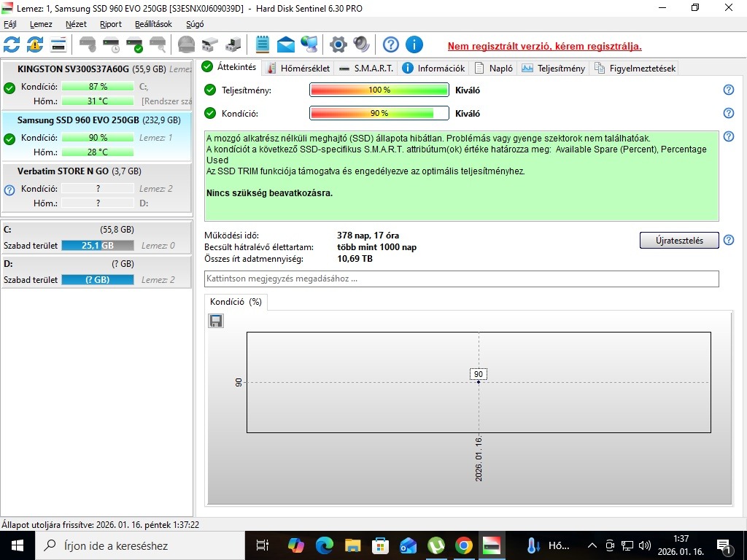Select the KINGSTON SV300S37A60G disk
This screenshot has height=560, width=747.
[97, 85]
